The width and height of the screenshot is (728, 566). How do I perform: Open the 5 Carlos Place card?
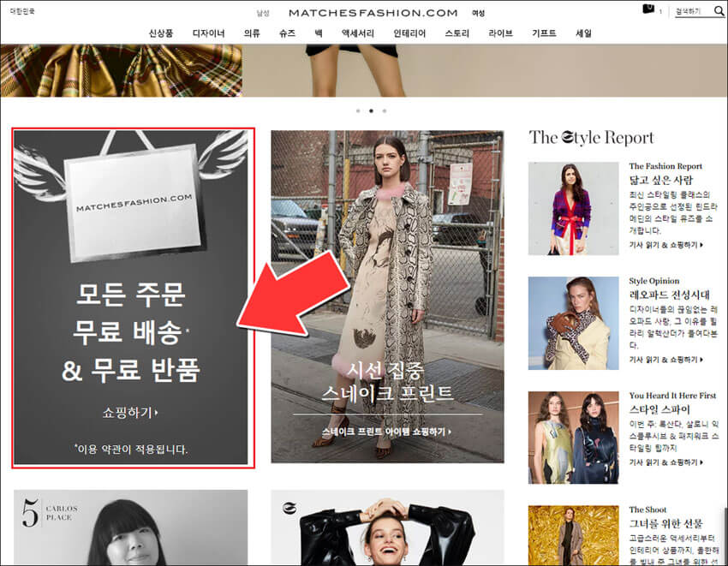[130, 527]
